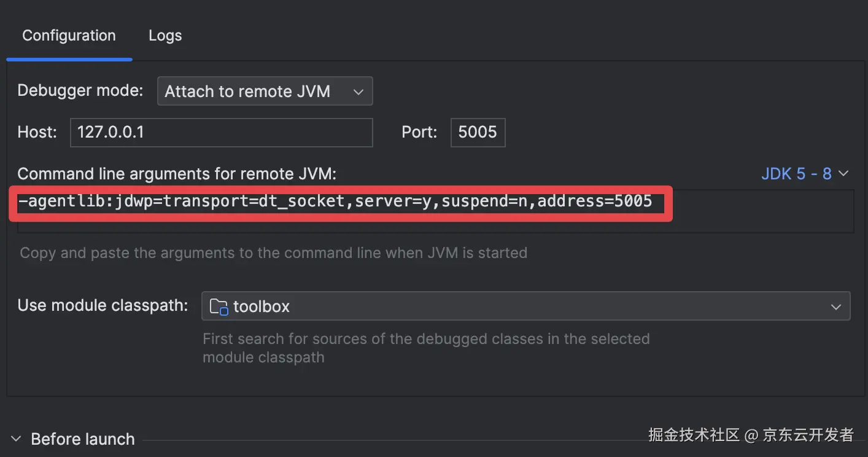Click the agentlib command line arguments text
Screen dimensions: 868x457
click(335, 201)
